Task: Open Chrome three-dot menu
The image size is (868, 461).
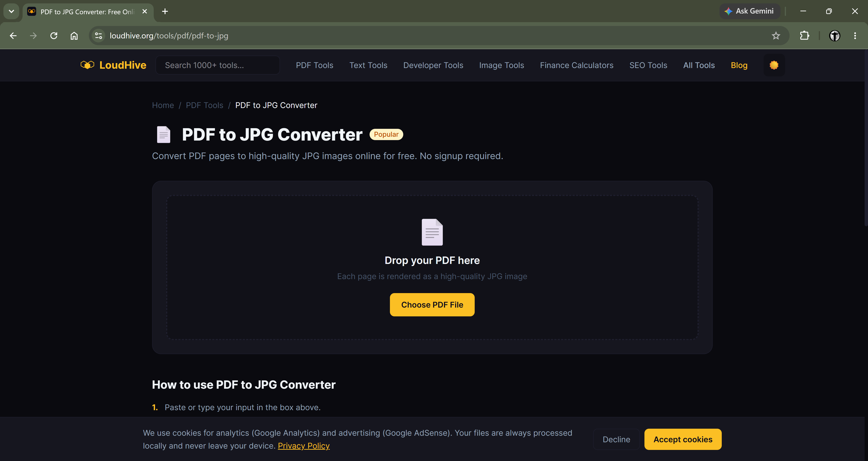Action: (854, 36)
